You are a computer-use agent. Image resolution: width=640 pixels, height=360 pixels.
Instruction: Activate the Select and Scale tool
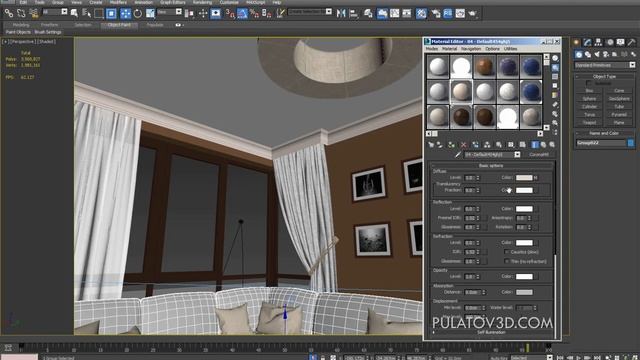coord(150,13)
